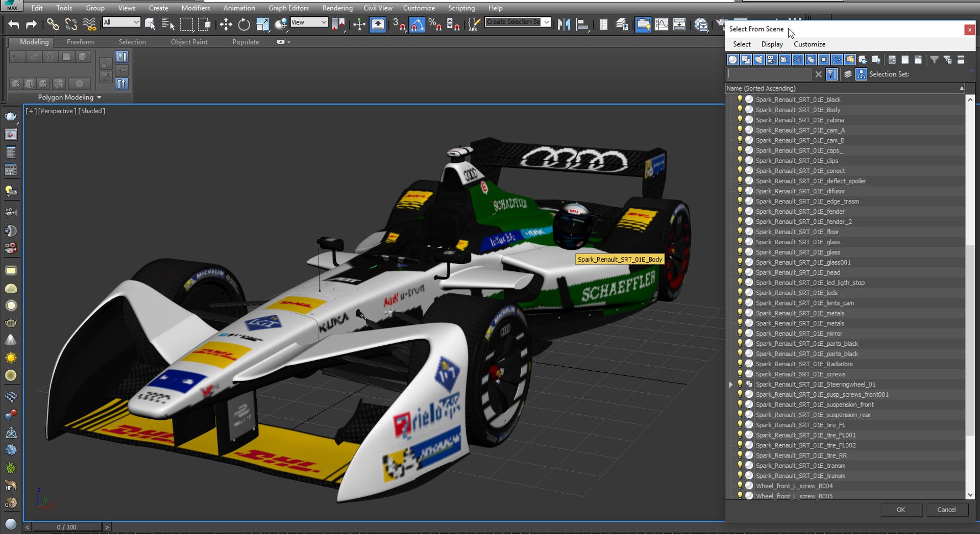The height and width of the screenshot is (534, 980).
Task: Click Sort by Hierarchy icon beside Selection Set
Action: tap(861, 74)
